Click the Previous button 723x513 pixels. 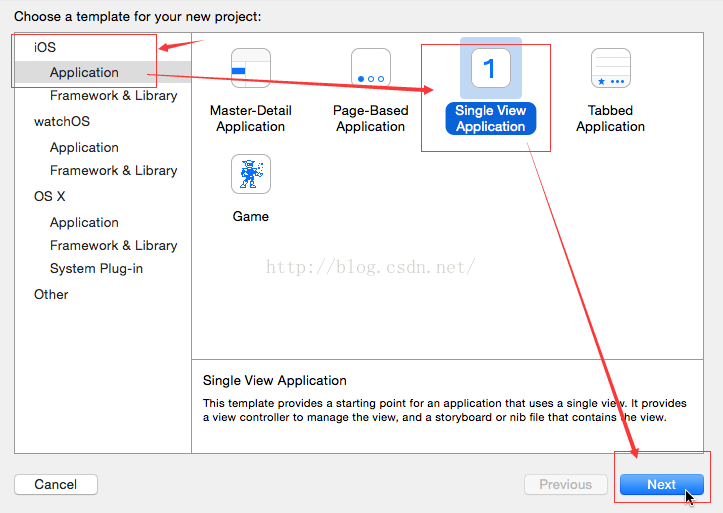[566, 484]
